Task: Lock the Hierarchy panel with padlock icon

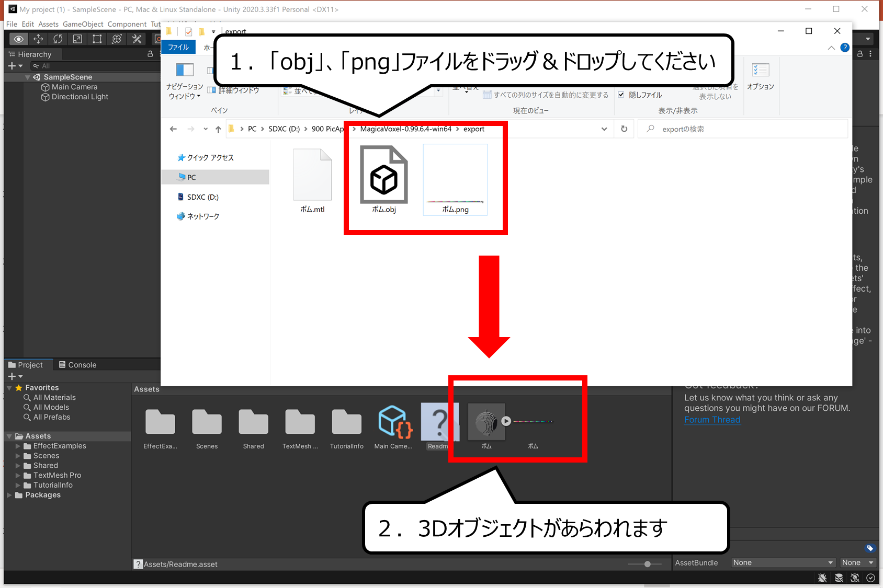Action: coord(150,54)
